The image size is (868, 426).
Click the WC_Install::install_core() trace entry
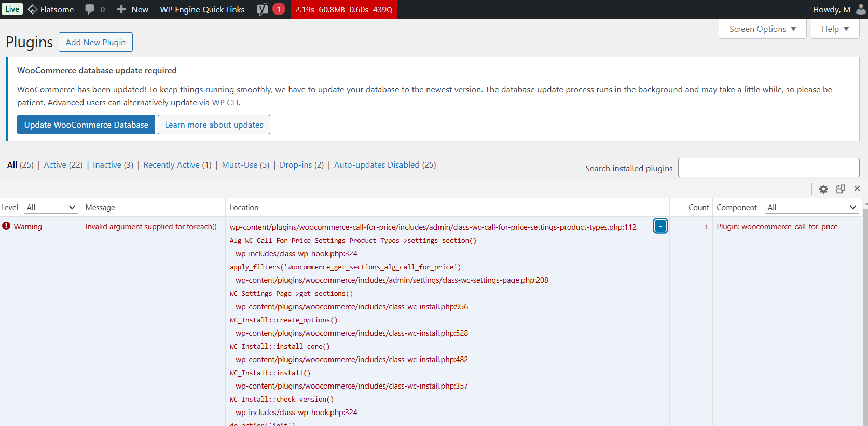(x=280, y=347)
